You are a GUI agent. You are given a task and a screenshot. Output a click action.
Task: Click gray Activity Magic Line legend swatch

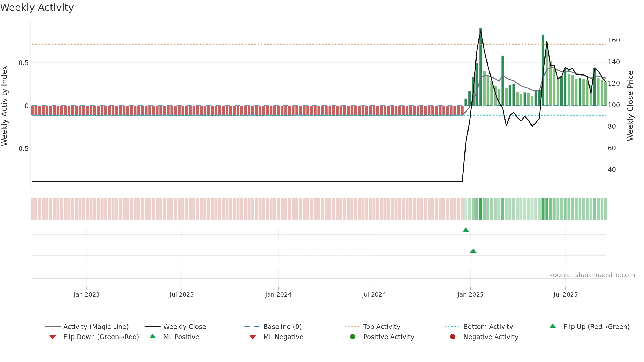(53, 327)
